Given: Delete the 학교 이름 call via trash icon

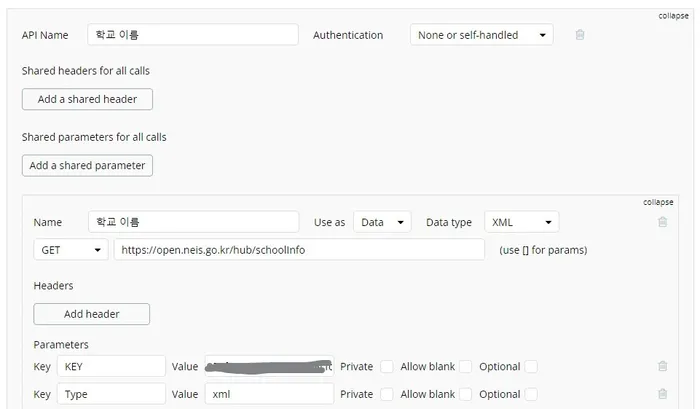Looking at the screenshot, I should 662,222.
